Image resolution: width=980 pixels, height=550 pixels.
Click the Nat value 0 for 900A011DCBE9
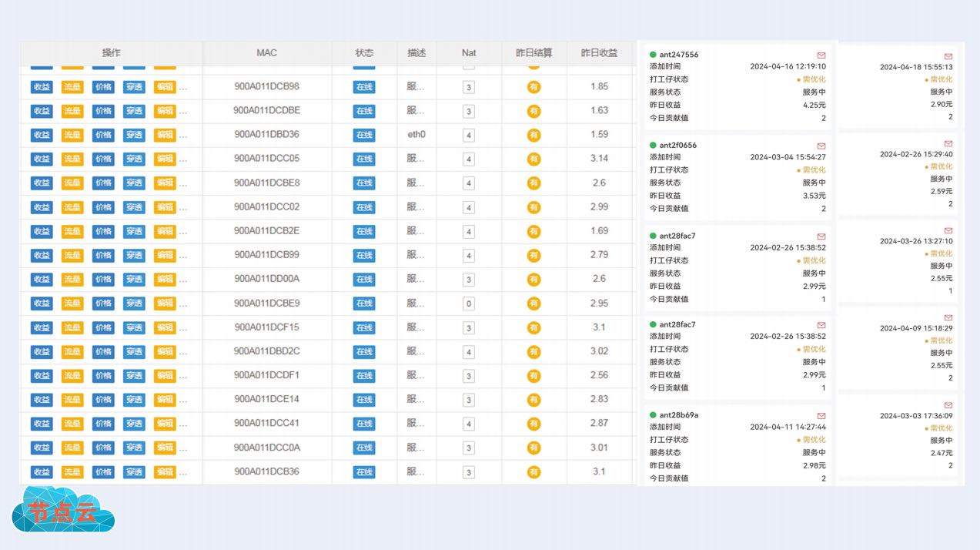tap(469, 304)
